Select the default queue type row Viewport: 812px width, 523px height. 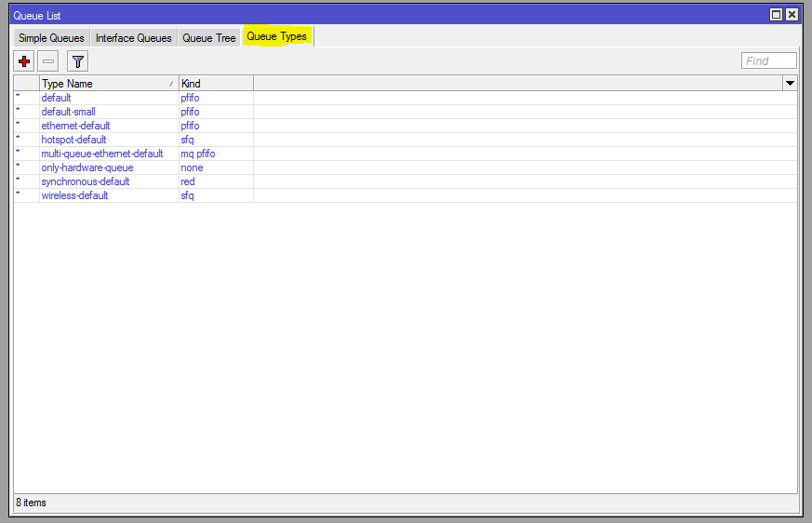56,98
